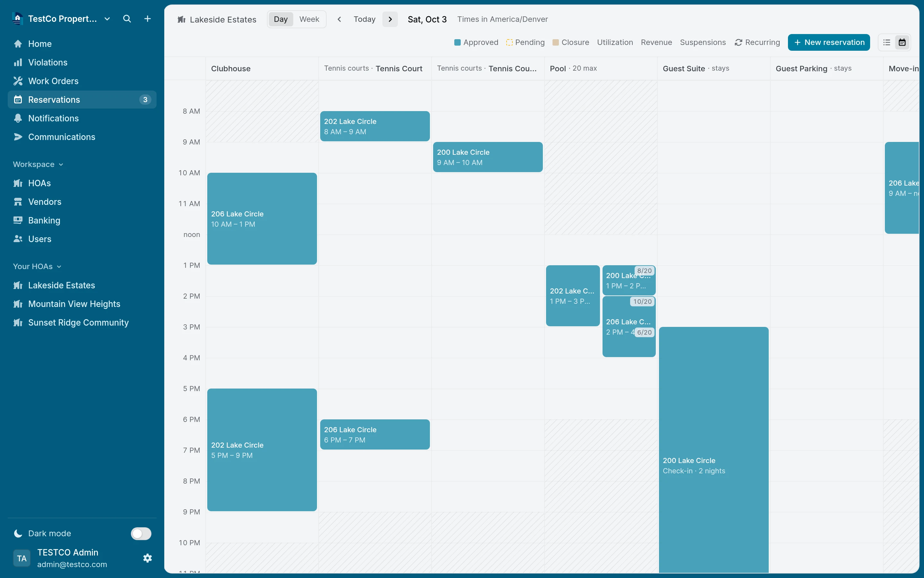The width and height of the screenshot is (924, 578).
Task: Select Mountain View Heights HOA
Action: coord(82,304)
